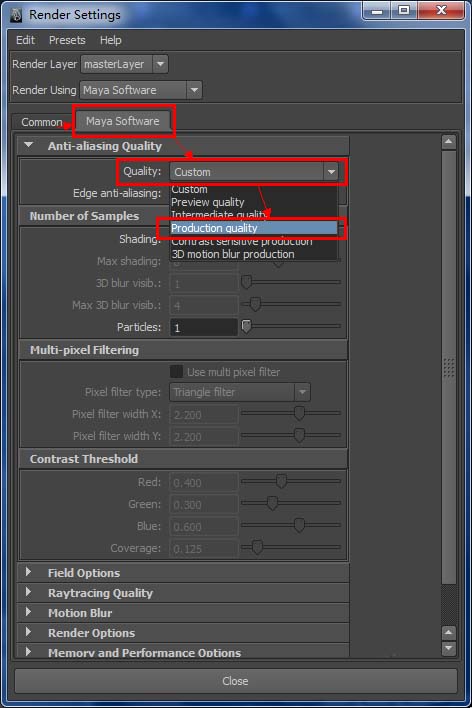Click the Red contrast threshold slider

(x=291, y=481)
